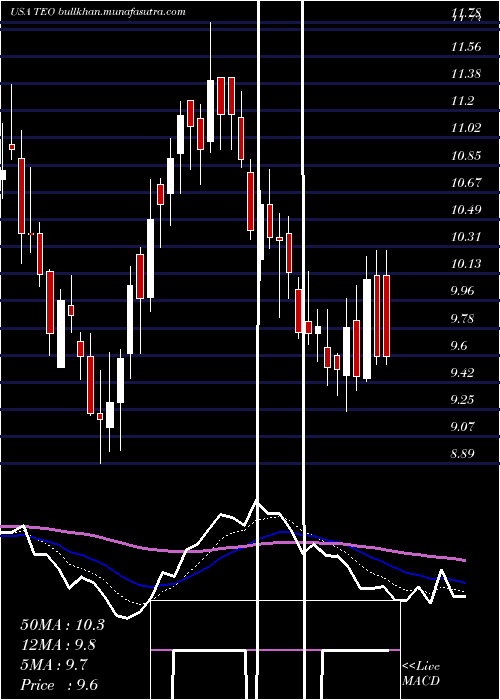This screenshot has height=700, width=500.
Task: Click the 11.38 price axis label
Action: (466, 74)
